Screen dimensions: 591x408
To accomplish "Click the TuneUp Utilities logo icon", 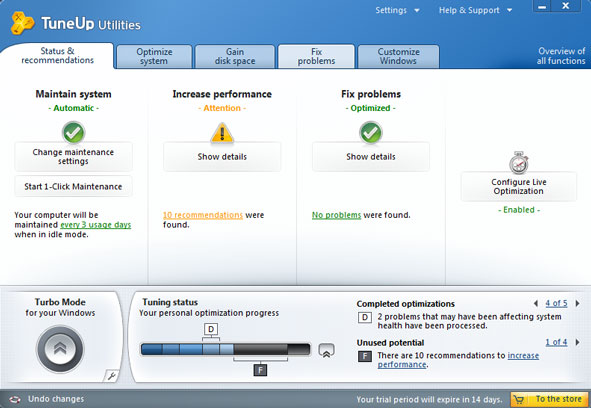I will coord(22,23).
